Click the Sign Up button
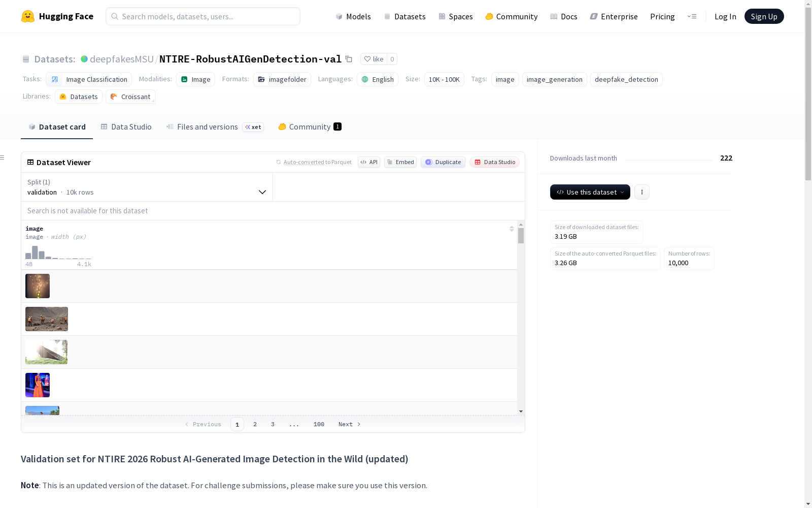Image resolution: width=812 pixels, height=508 pixels. 764,16
